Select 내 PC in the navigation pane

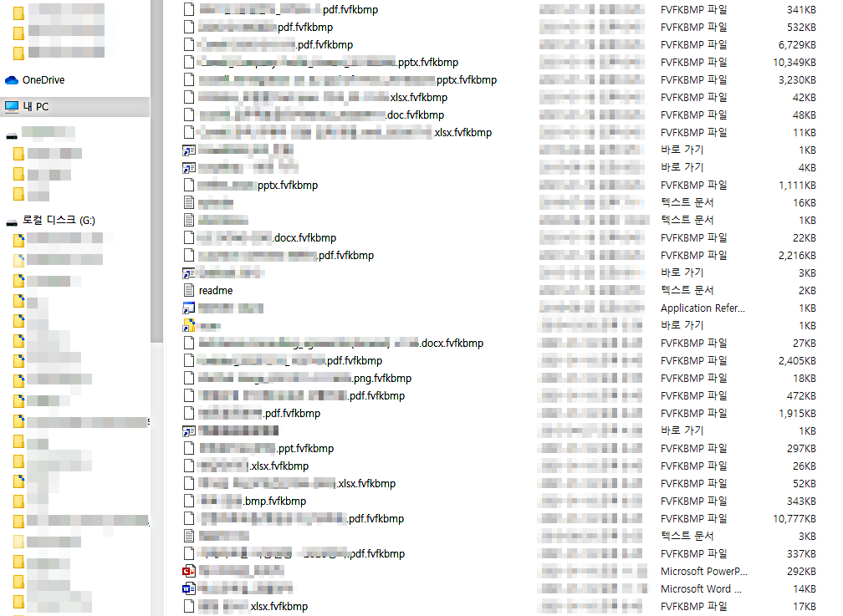pyautogui.click(x=75, y=106)
